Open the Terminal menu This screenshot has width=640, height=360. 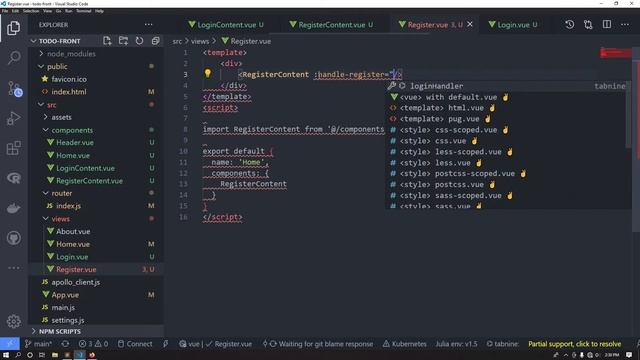84,11
